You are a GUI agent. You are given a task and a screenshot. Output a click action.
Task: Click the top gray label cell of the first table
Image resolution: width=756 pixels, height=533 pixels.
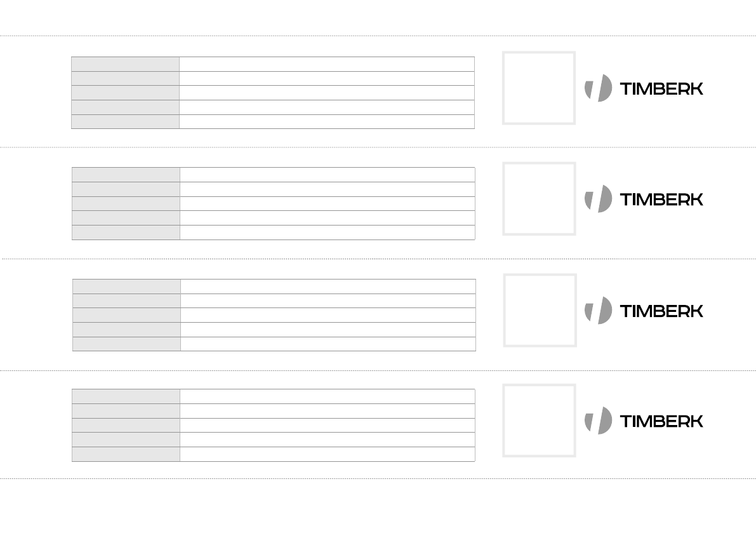pos(126,64)
